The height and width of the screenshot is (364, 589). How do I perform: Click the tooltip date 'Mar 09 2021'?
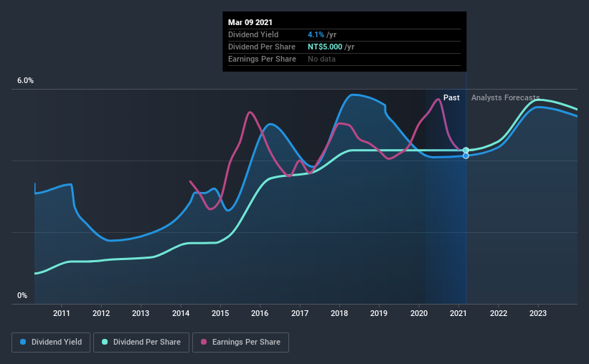coord(250,22)
